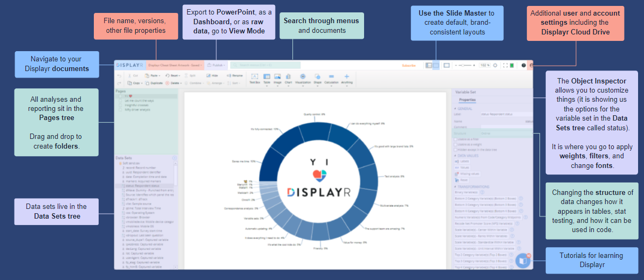Open the Publish dropdown menu

[x=216, y=65]
